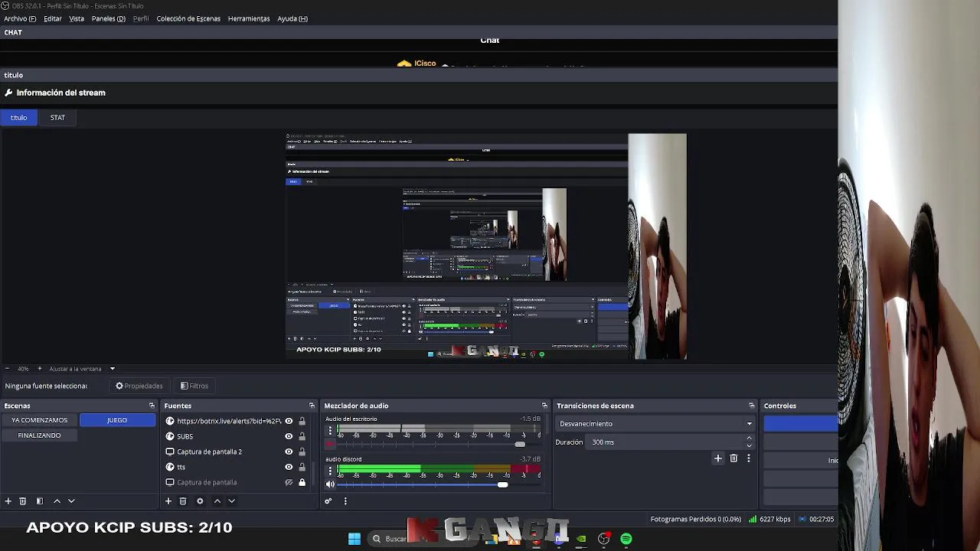
Task: Move source down in Fuentes list
Action: (231, 501)
